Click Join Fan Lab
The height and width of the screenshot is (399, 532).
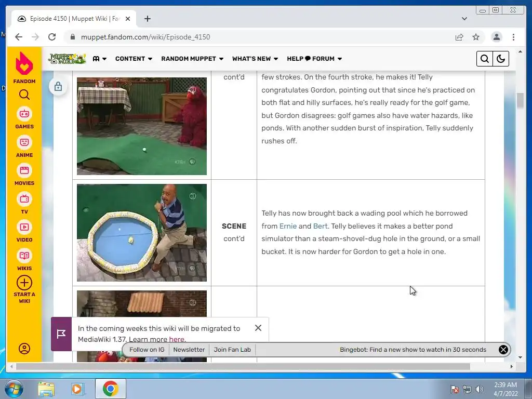(x=232, y=350)
